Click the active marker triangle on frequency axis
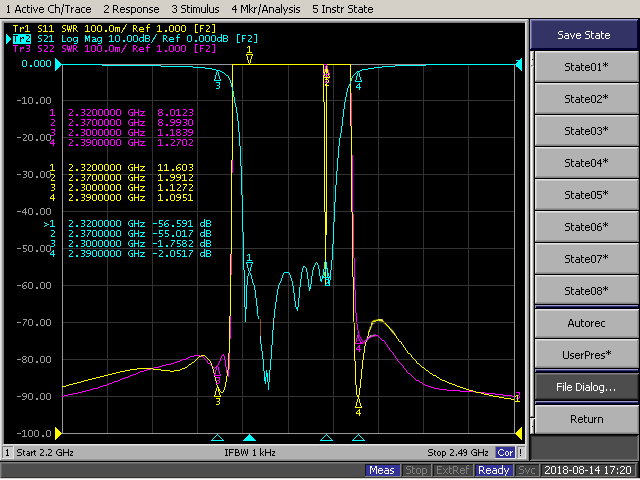The height and width of the screenshot is (480, 640). (249, 438)
